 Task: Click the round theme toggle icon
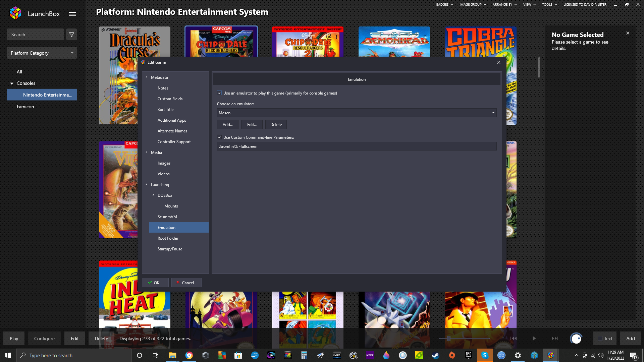click(576, 339)
